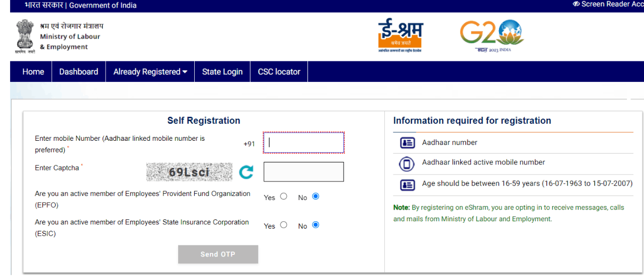The image size is (644, 276).
Task: Select Yes for ESIC membership
Action: [284, 225]
